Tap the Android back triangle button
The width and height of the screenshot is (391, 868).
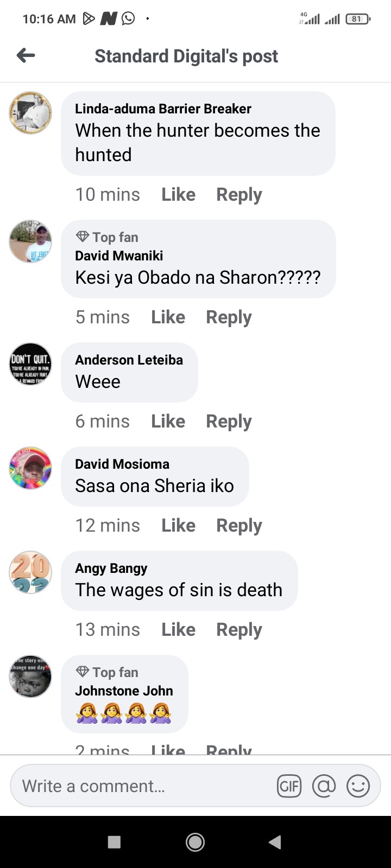(275, 842)
